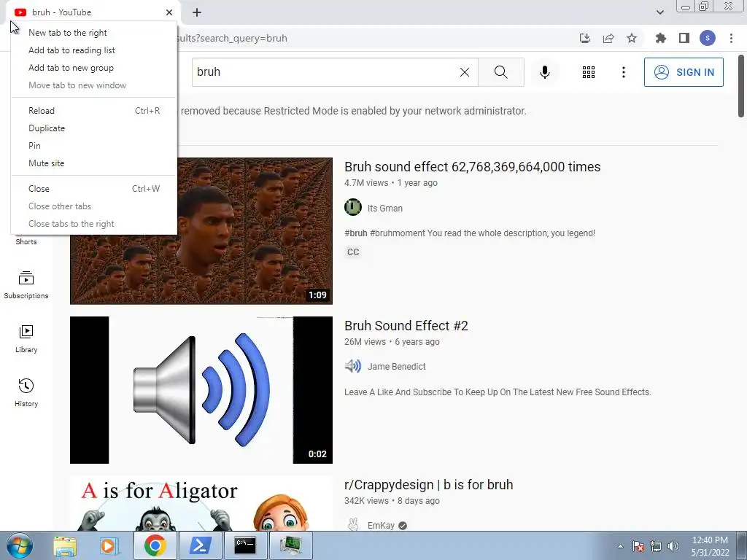Open Command Prompt from the taskbar

point(245,545)
